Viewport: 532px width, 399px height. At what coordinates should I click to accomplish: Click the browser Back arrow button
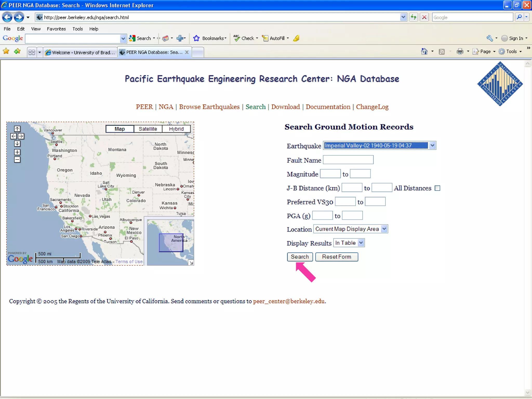coord(7,17)
